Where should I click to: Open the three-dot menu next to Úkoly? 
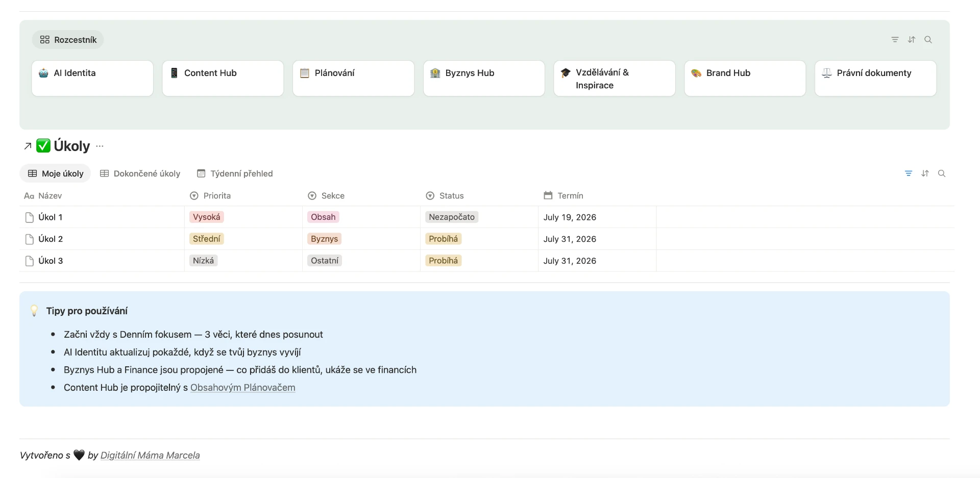click(x=100, y=146)
